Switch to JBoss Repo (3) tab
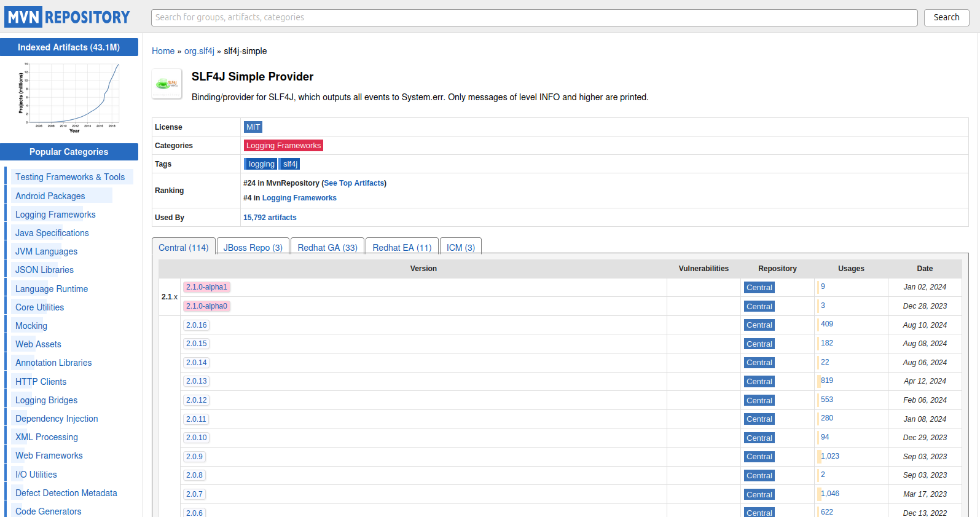Screen dimensions: 980x517 click(253, 247)
